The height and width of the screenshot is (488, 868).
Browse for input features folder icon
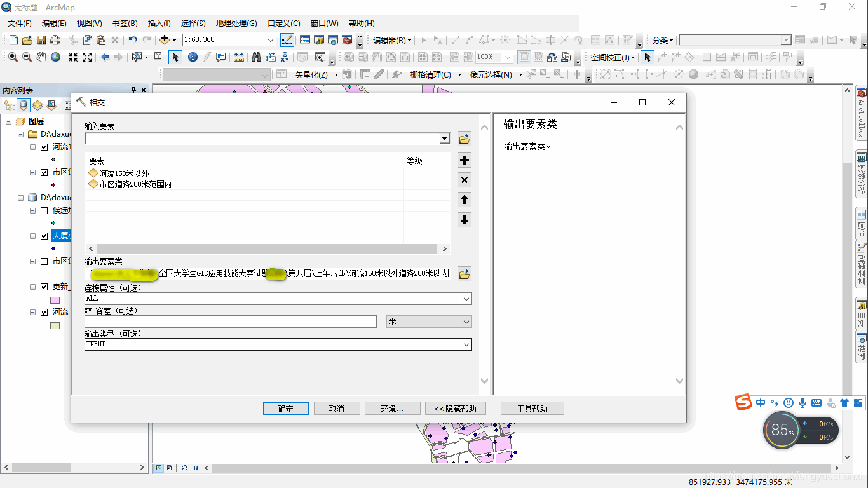click(x=465, y=139)
